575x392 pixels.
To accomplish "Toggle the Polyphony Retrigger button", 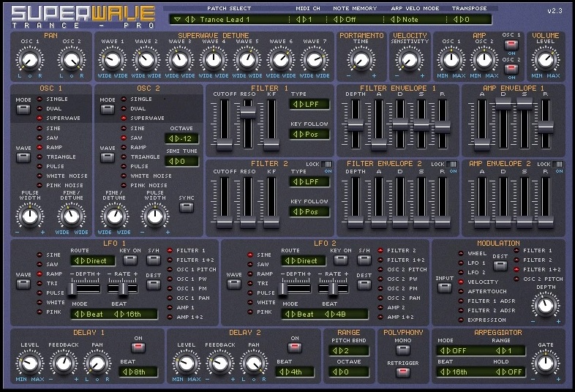I will 403,372.
